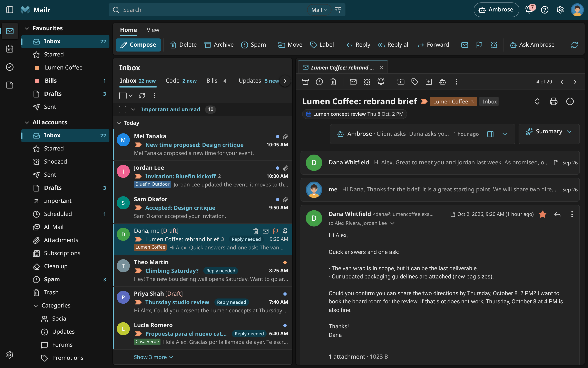
Task: Click Ask Ambrose in the ribbon
Action: (532, 45)
